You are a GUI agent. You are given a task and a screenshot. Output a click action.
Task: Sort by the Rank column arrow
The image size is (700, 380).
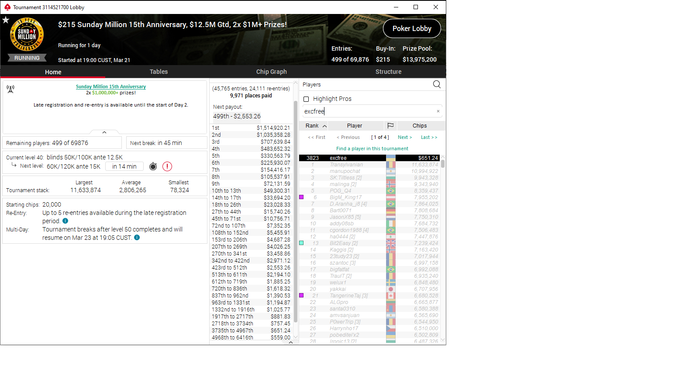[325, 126]
